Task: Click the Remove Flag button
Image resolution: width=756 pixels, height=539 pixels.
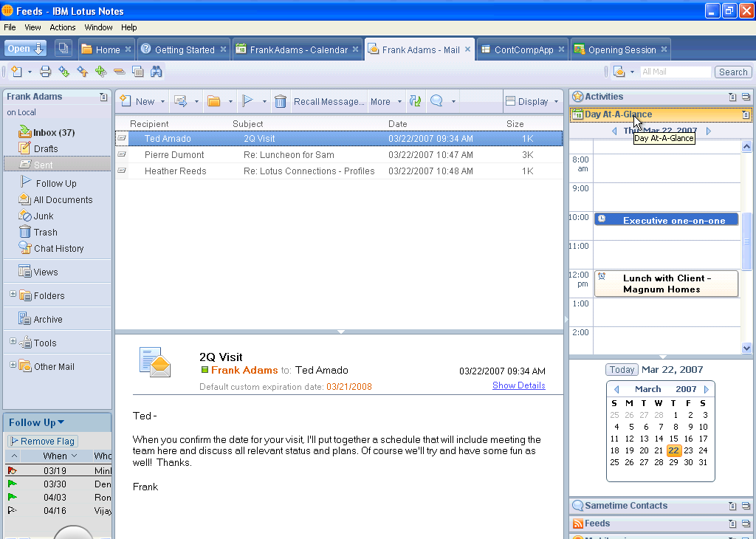Action: point(43,441)
